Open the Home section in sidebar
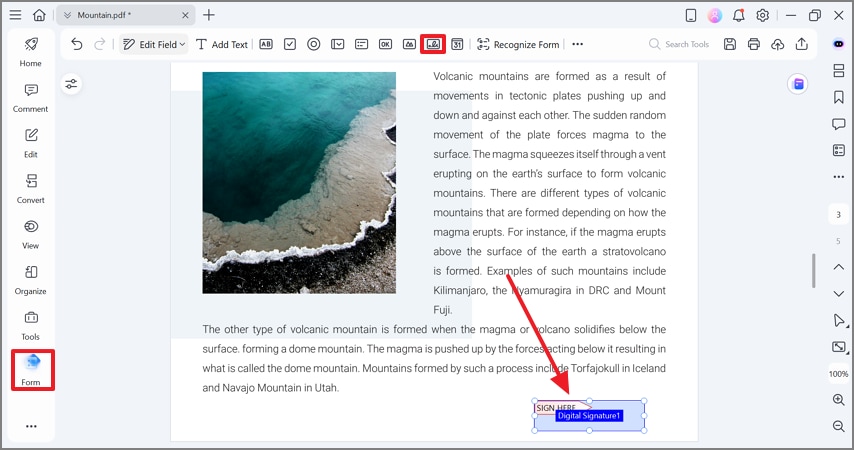Viewport: 854px width, 450px height. pyautogui.click(x=30, y=52)
